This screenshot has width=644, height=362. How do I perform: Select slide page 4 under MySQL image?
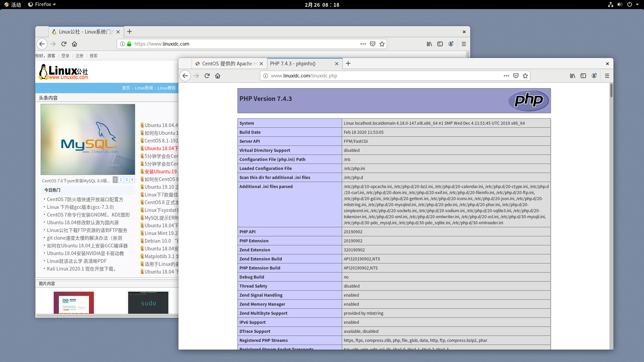(x=132, y=180)
